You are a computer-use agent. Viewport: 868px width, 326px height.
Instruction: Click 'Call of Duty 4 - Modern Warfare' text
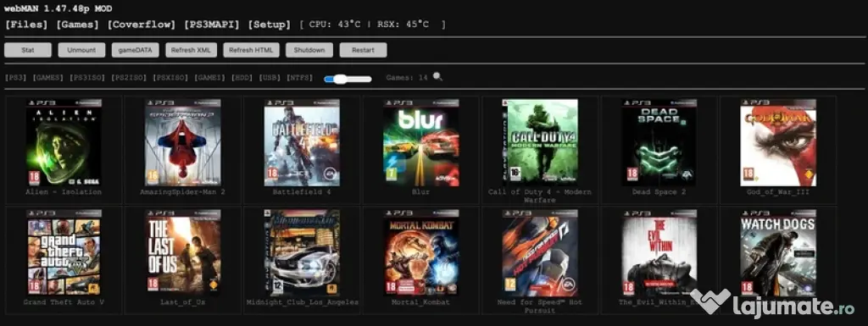(540, 196)
